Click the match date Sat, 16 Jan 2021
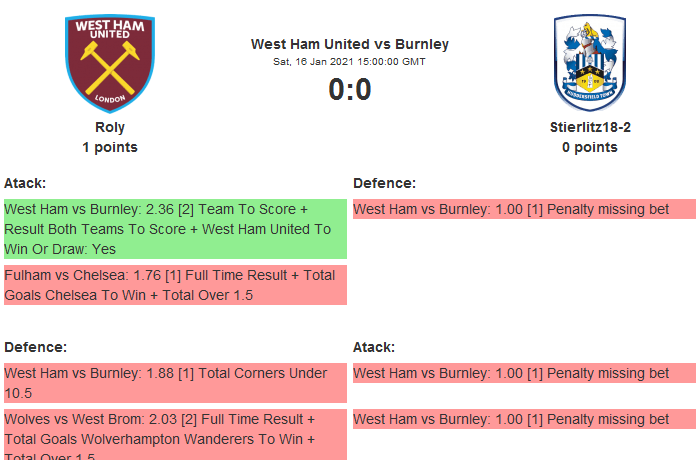 (x=350, y=61)
